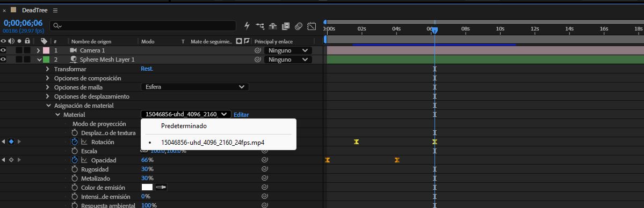Collapse Sphere Mesh Layer 1 properties
644x208 pixels.
[39, 60]
